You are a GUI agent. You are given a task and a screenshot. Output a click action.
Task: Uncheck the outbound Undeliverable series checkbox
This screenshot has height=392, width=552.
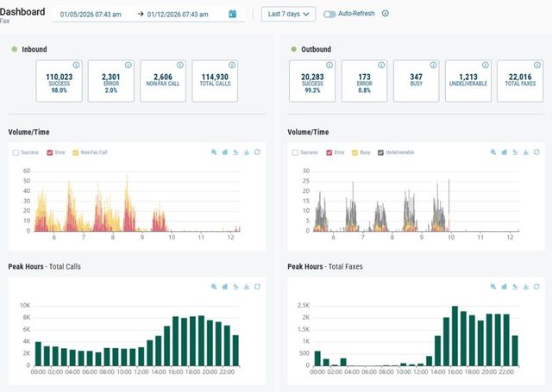tap(380, 152)
